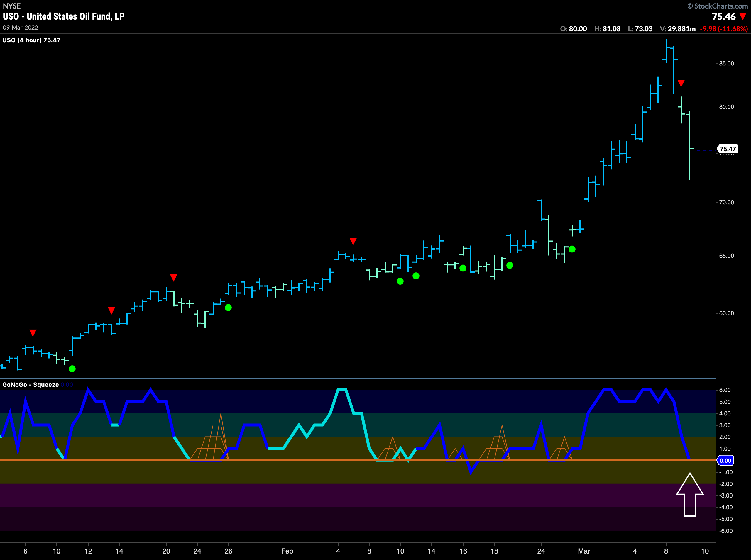Image resolution: width=751 pixels, height=560 pixels.
Task: Select the red triangle marker above the January 20 bars
Action: pos(174,278)
